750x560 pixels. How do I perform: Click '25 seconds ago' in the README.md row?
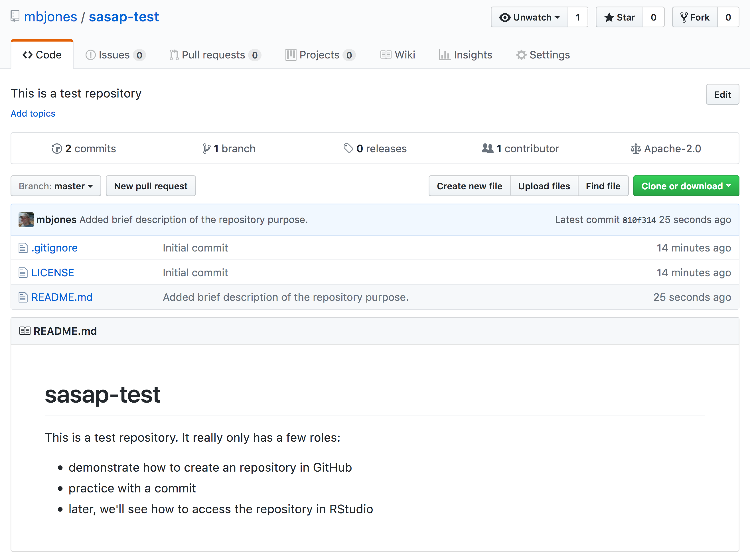pyautogui.click(x=692, y=297)
